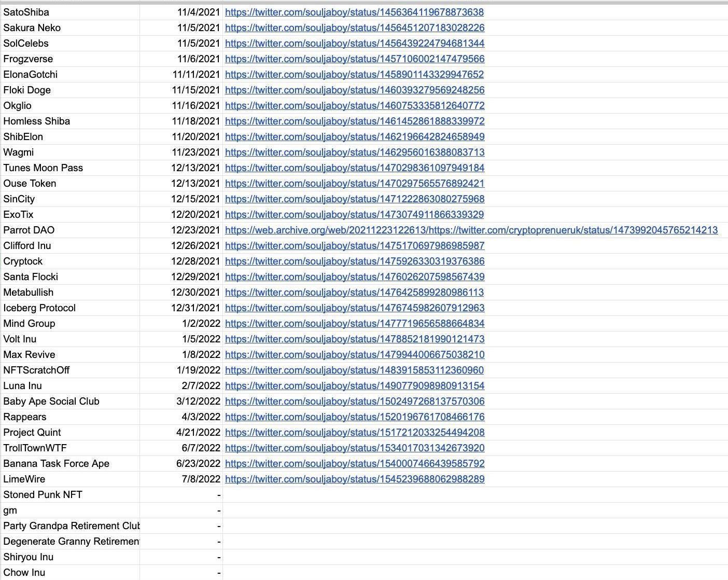Open the TrollTownWTF tweet link

[354, 448]
